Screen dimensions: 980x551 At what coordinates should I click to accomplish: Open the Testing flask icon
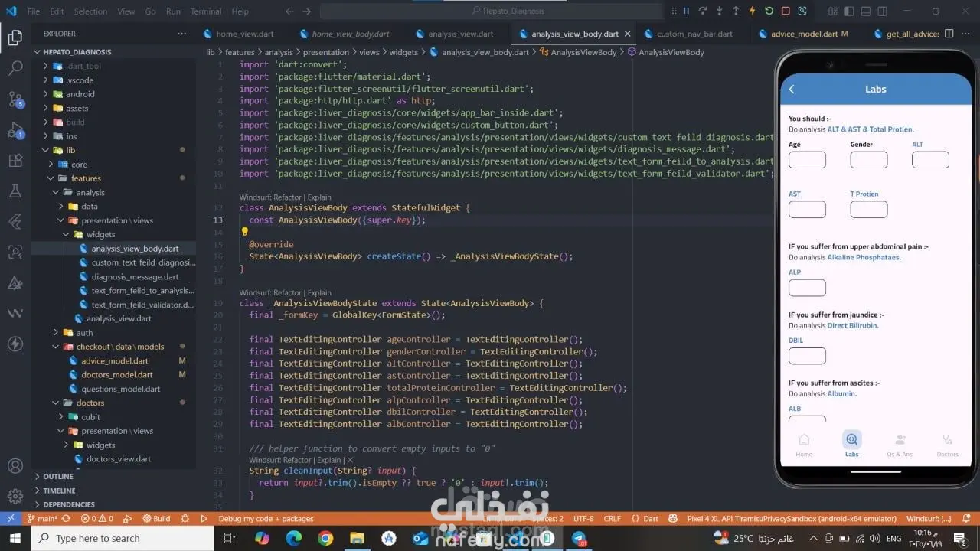click(x=15, y=191)
